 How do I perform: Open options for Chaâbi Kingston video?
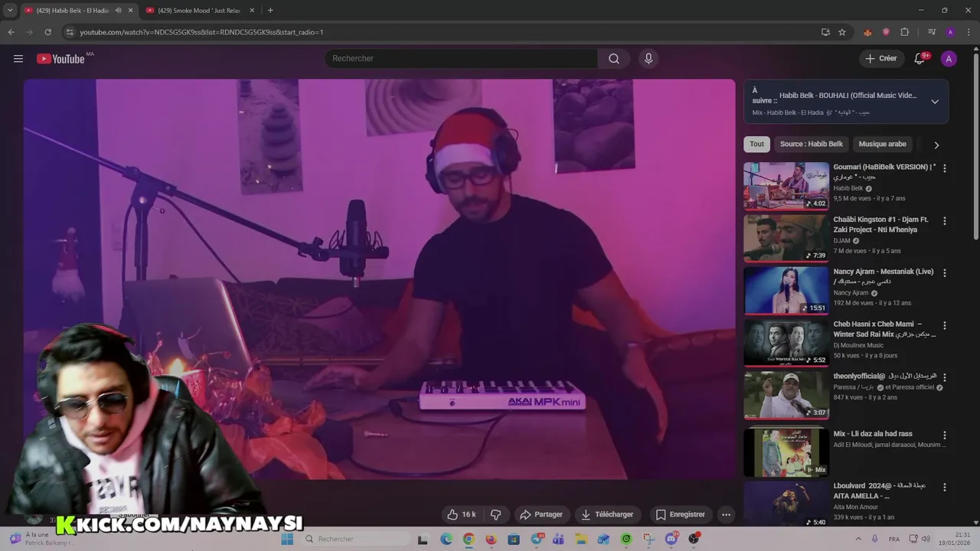point(945,221)
